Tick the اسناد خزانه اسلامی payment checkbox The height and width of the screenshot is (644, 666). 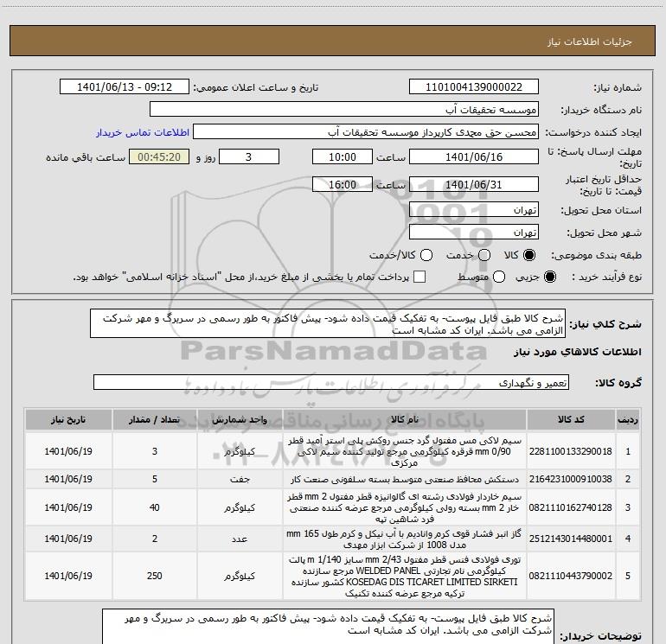click(x=419, y=277)
